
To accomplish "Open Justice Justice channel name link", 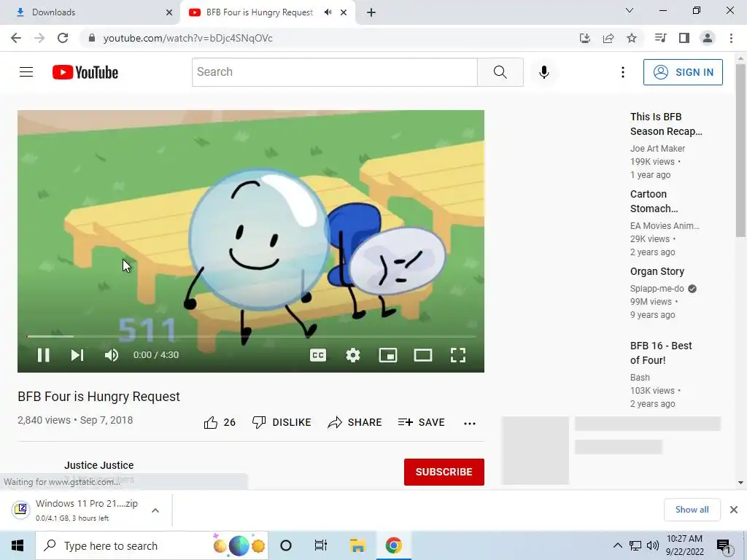I will (x=99, y=465).
